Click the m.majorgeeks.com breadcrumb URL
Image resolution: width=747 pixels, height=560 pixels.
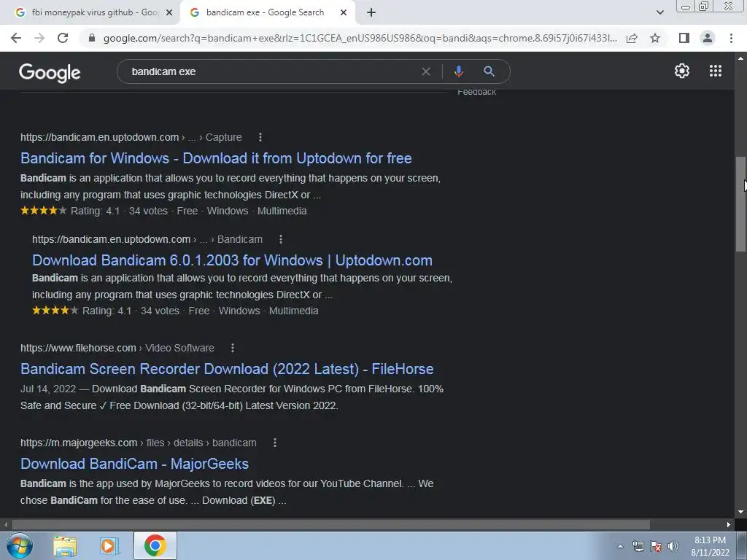tap(138, 443)
